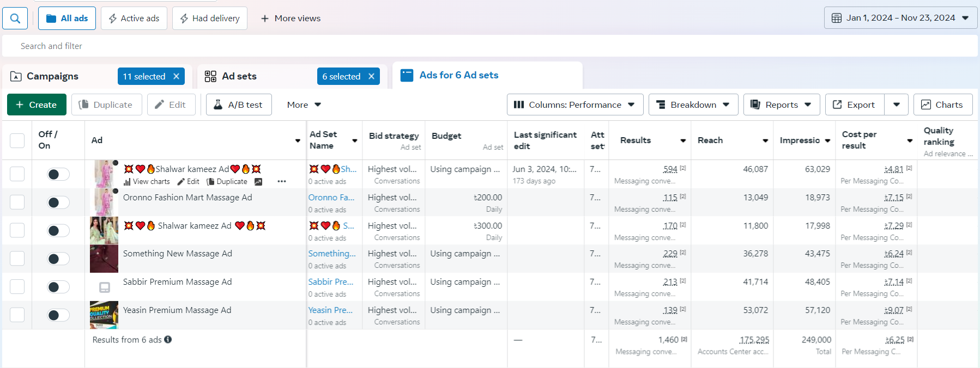Open the date range picker dropdown
The width and height of the screenshot is (980, 368).
pyautogui.click(x=900, y=18)
